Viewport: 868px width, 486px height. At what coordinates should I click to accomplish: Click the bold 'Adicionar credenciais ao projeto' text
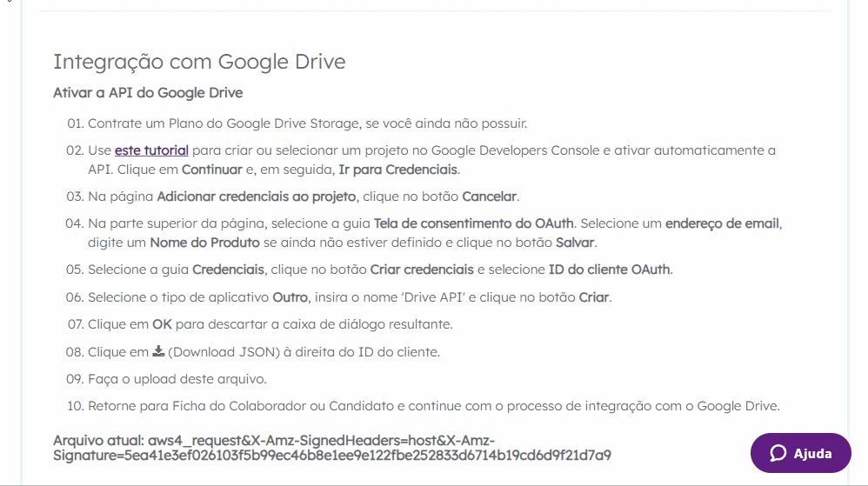257,196
